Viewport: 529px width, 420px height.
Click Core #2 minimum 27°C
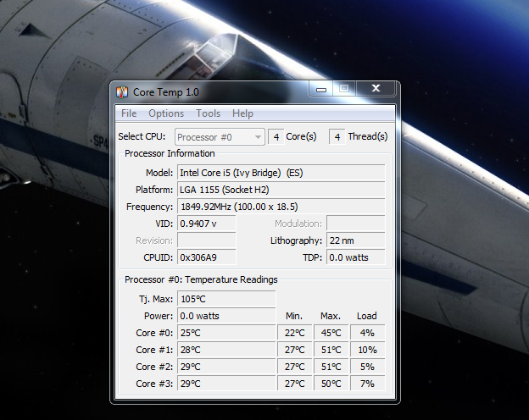pyautogui.click(x=294, y=367)
